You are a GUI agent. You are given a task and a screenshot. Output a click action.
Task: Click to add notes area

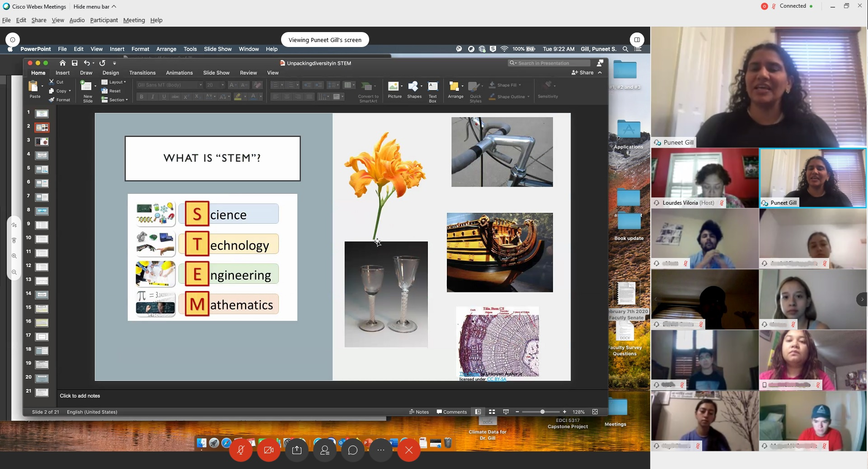pos(80,396)
